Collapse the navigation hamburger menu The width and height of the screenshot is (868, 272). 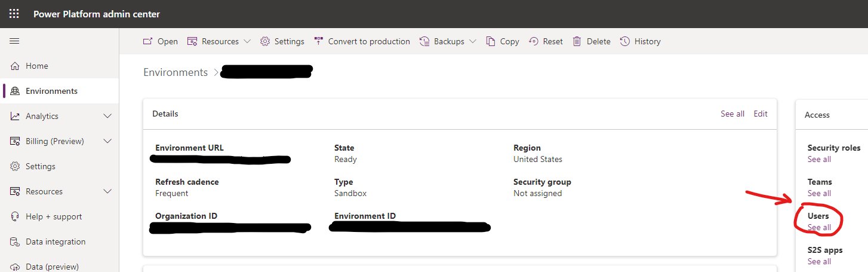pos(14,41)
